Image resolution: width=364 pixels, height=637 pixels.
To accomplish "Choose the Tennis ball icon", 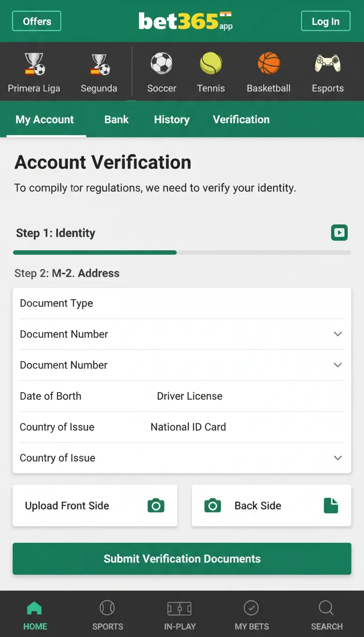I will 211,64.
